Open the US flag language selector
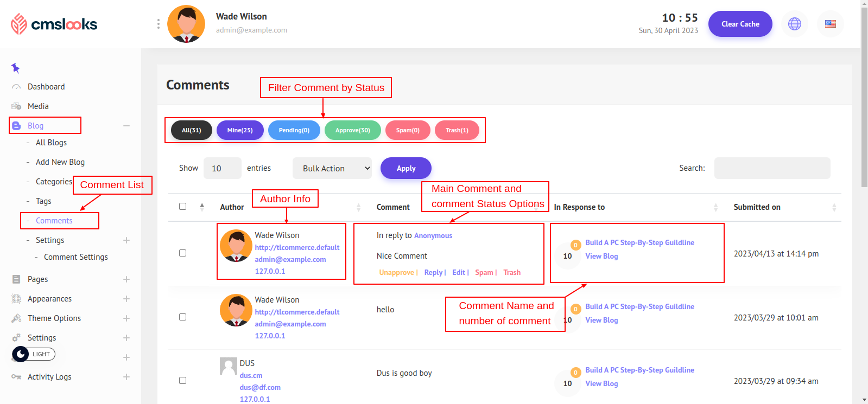This screenshot has width=868, height=404. 830,24
